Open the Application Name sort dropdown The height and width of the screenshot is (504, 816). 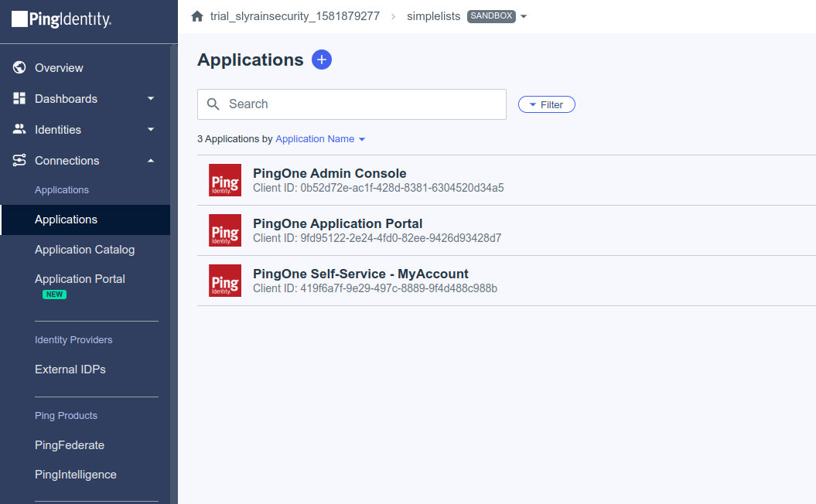[320, 139]
